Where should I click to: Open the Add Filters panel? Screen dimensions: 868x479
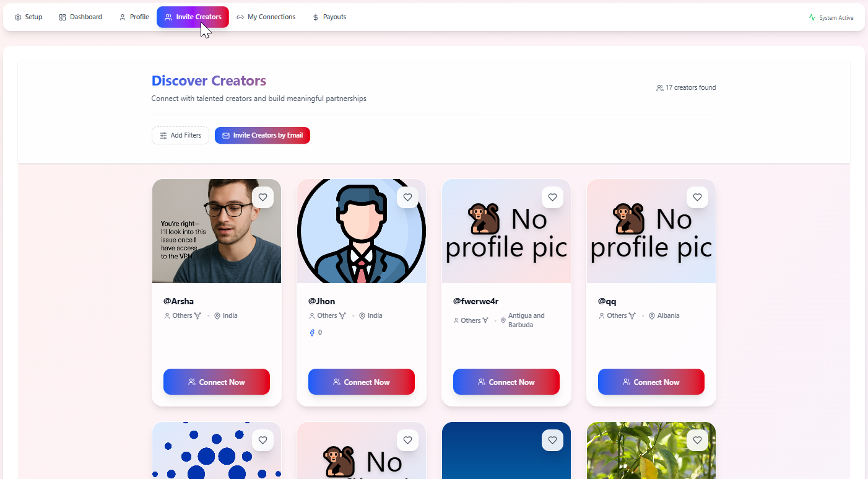[180, 135]
